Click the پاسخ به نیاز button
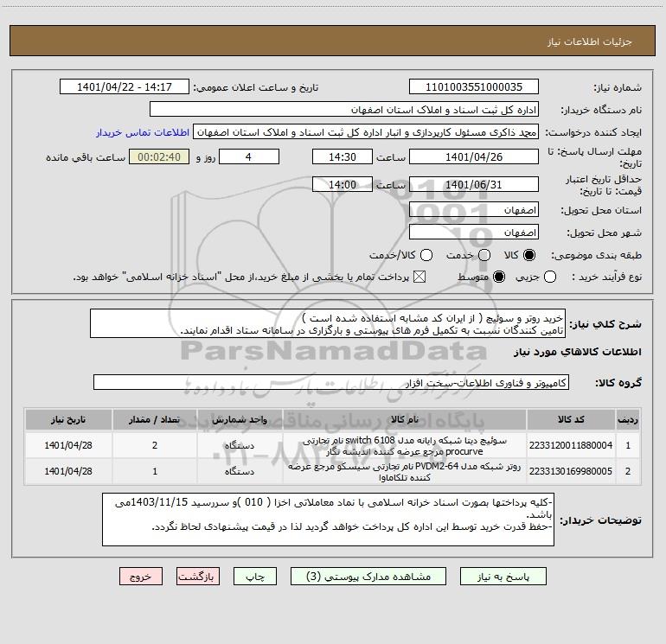666x644 pixels. [503, 576]
